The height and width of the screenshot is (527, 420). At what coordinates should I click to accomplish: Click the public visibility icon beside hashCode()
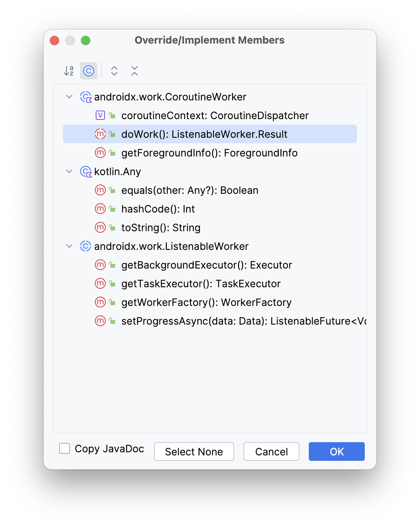click(x=112, y=209)
